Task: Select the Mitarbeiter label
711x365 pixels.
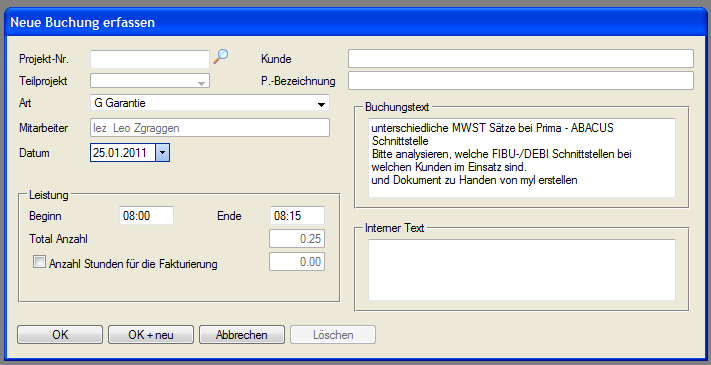Action: click(x=44, y=128)
